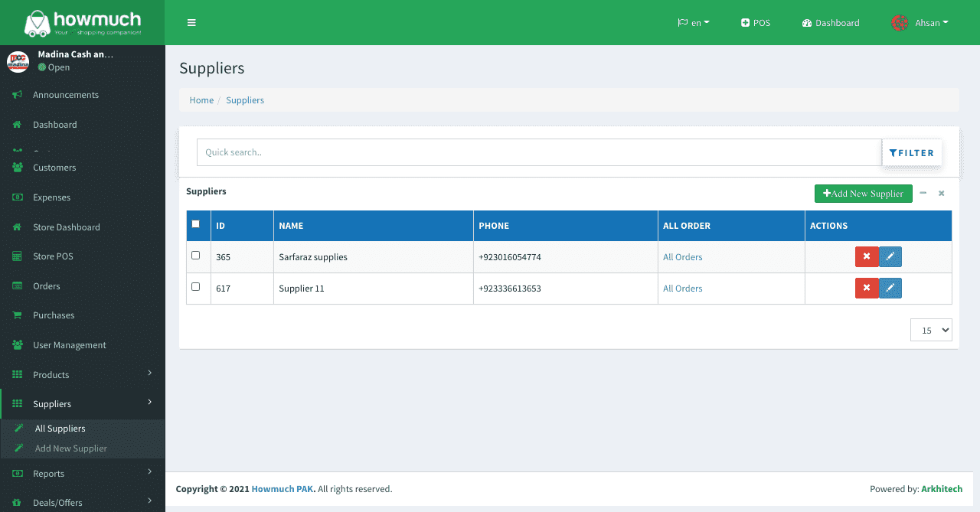Toggle the select-all checkbox in table header
This screenshot has width=980, height=512.
[x=195, y=224]
